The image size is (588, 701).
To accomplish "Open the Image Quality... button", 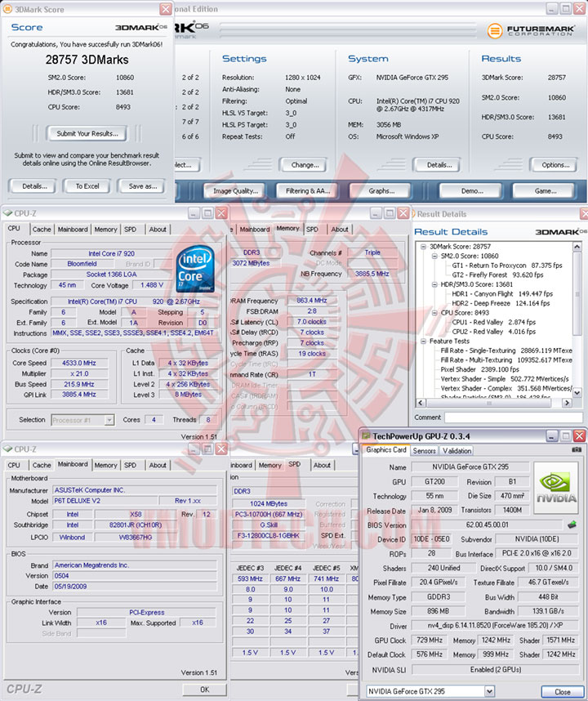I will point(235,191).
